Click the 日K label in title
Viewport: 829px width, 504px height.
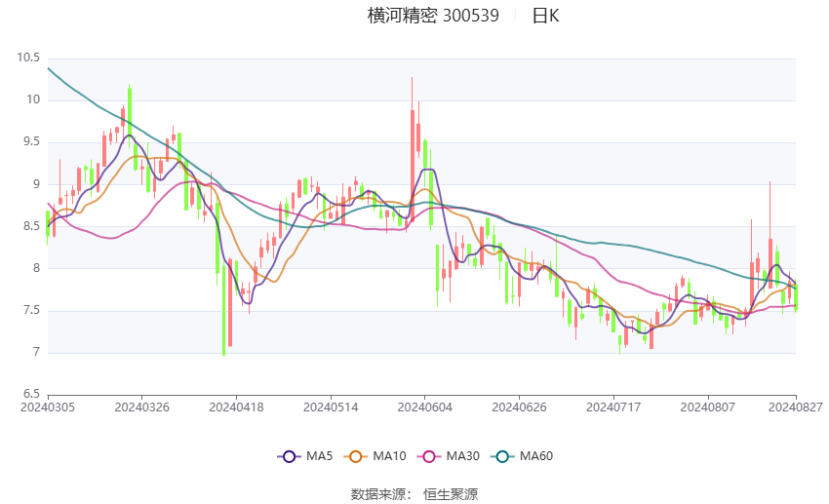(545, 16)
